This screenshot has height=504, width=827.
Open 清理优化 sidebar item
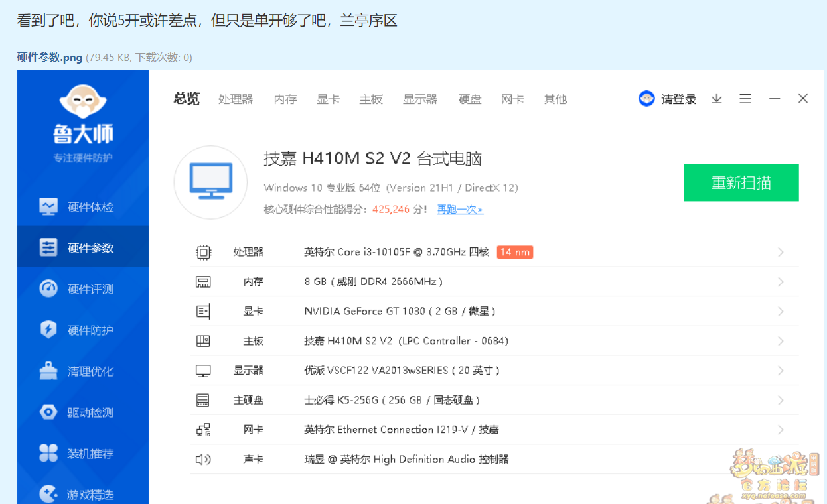pos(83,371)
